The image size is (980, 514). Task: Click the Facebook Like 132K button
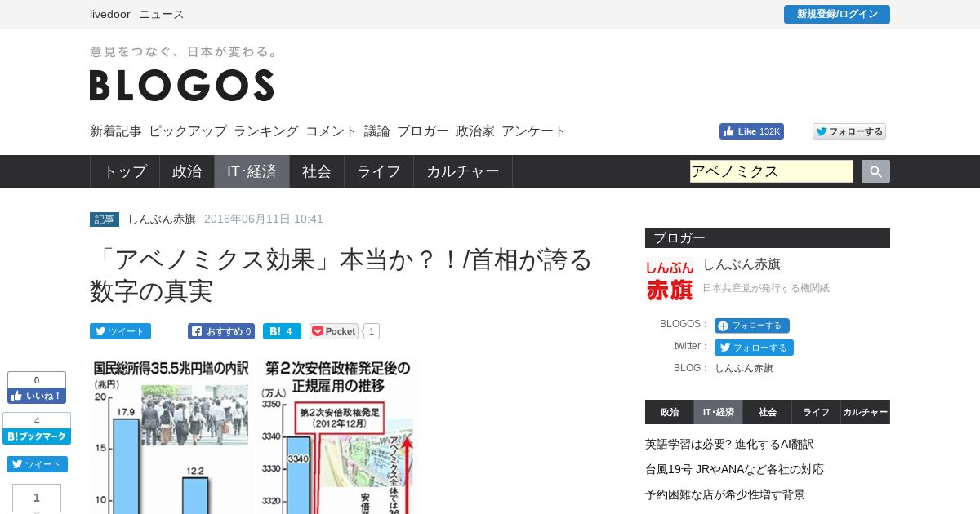pyautogui.click(x=751, y=131)
